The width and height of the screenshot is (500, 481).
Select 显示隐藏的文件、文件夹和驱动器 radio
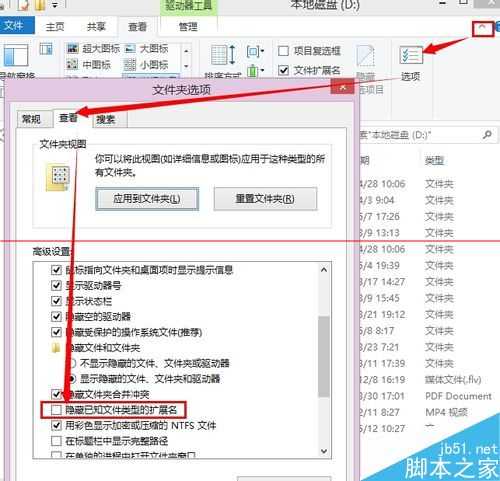[72, 379]
